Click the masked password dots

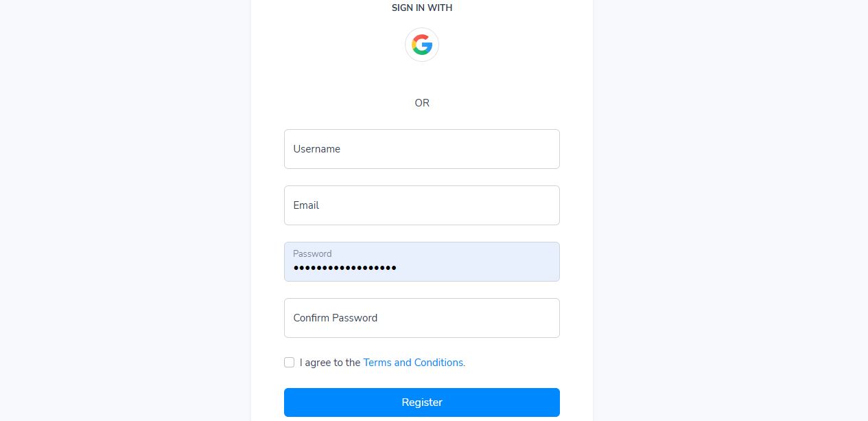coord(344,268)
